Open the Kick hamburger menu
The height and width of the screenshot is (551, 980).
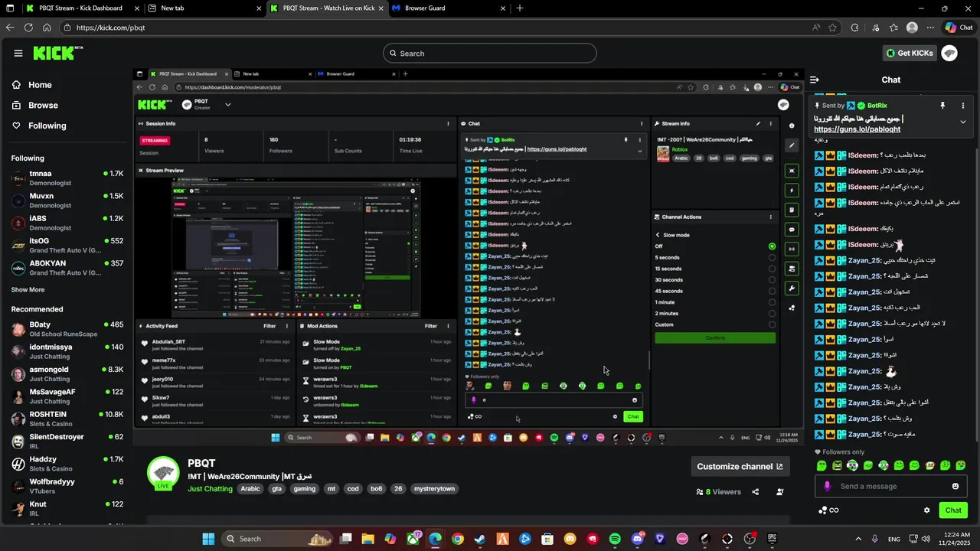[x=18, y=54]
